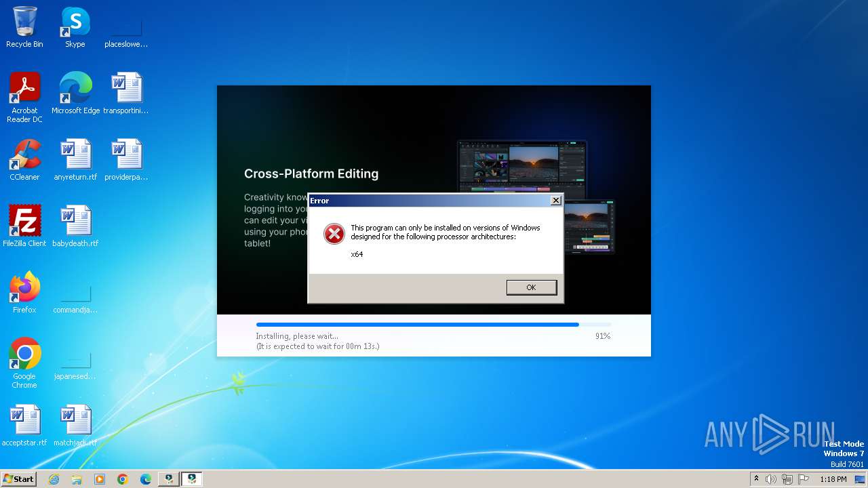Screen dimensions: 868x488
Task: Open media player taskbar icon
Action: [x=100, y=479]
